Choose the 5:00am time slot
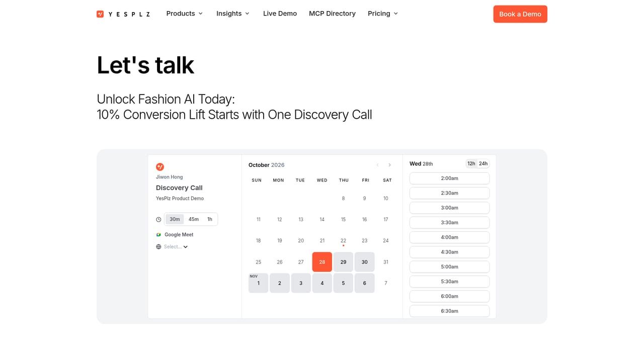The width and height of the screenshot is (644, 362). tap(449, 267)
